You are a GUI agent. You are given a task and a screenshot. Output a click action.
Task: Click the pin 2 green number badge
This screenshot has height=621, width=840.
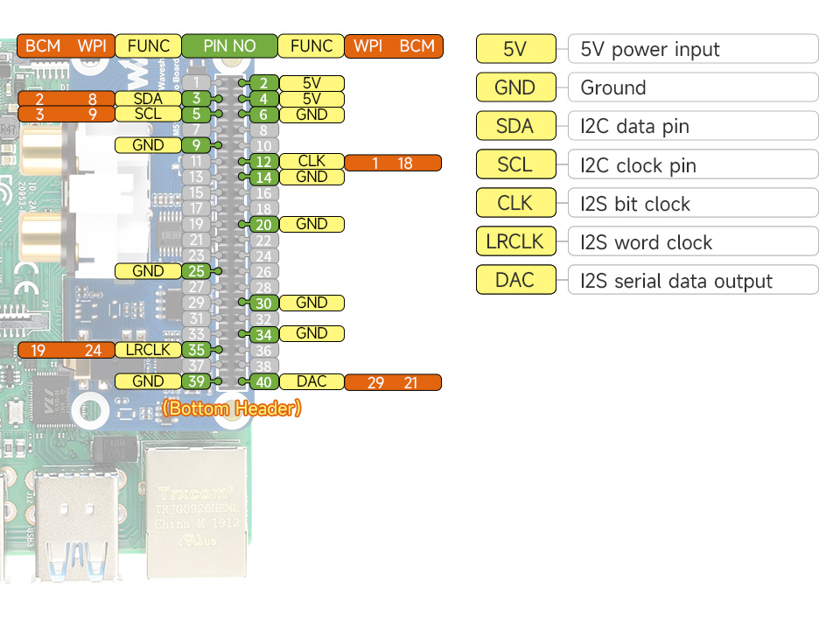(x=263, y=84)
